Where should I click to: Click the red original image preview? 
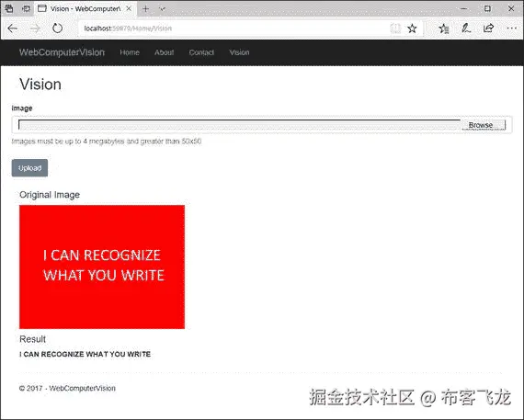tap(102, 267)
